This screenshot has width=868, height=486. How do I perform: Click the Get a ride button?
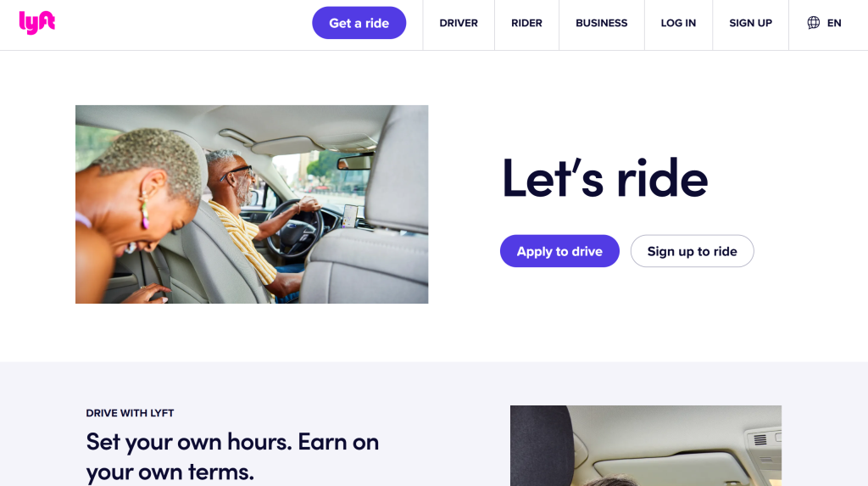[x=359, y=23]
